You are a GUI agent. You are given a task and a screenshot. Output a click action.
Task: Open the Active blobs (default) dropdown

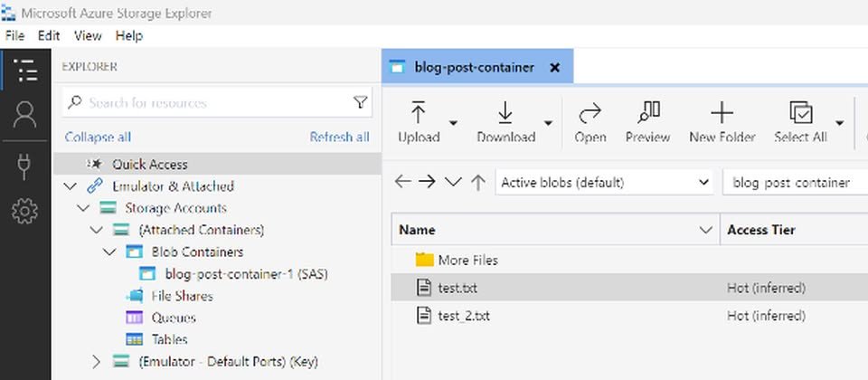tap(605, 182)
